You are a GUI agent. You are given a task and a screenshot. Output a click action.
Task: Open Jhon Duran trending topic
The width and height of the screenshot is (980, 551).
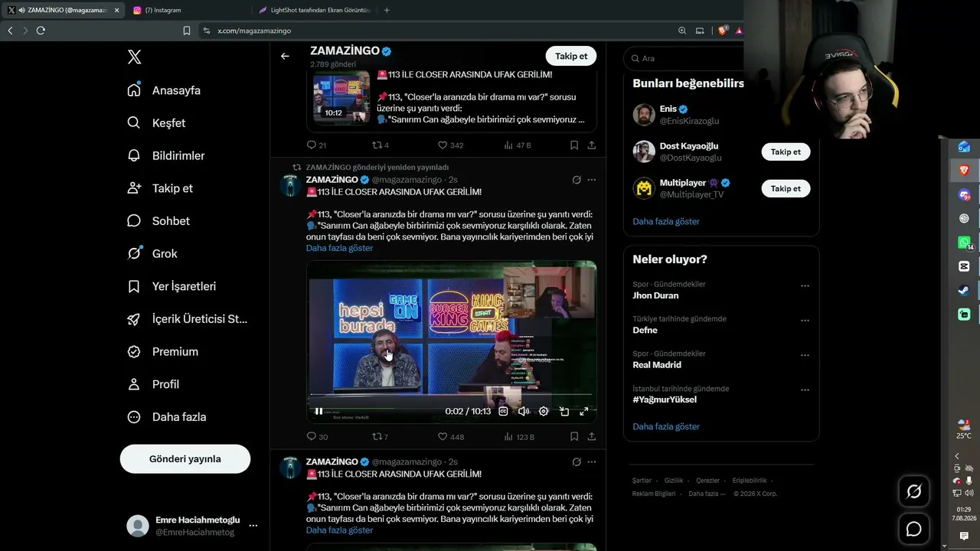coord(655,295)
